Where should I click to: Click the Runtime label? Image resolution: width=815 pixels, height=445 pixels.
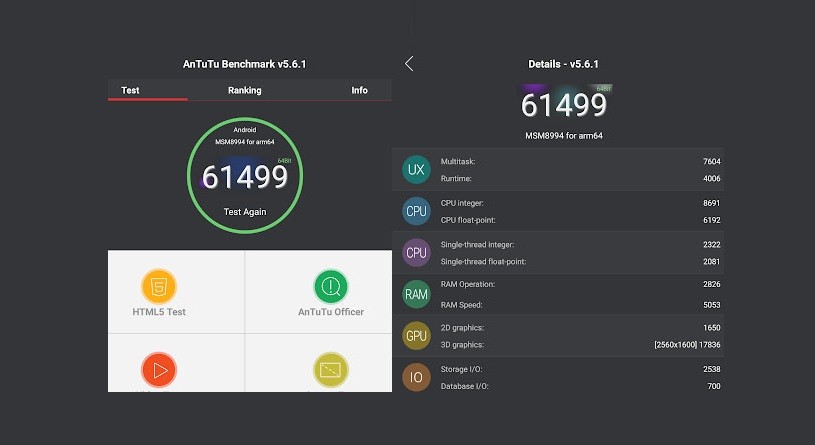tap(456, 178)
